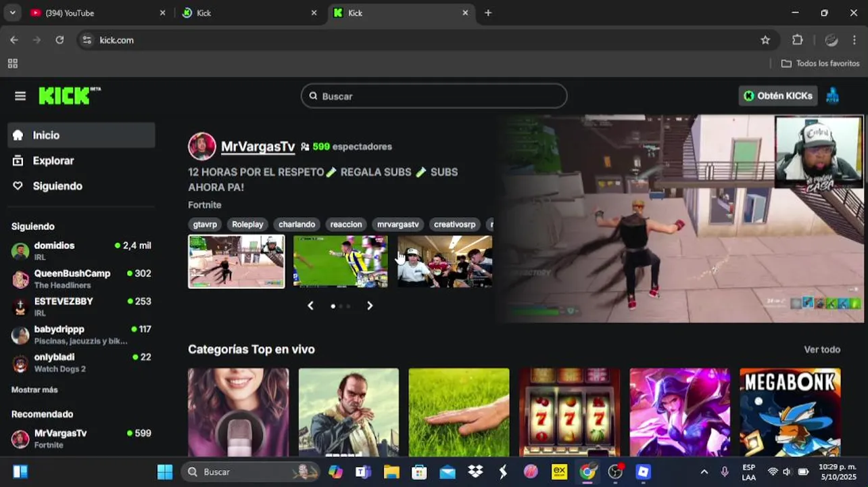868x487 pixels.
Task: Select the Roleplay tag
Action: tap(247, 225)
